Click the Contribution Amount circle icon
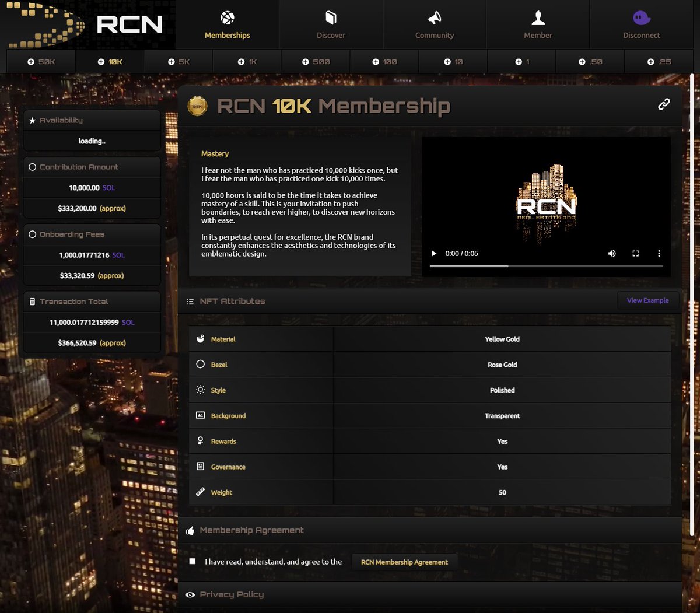The width and height of the screenshot is (700, 613). coord(32,167)
